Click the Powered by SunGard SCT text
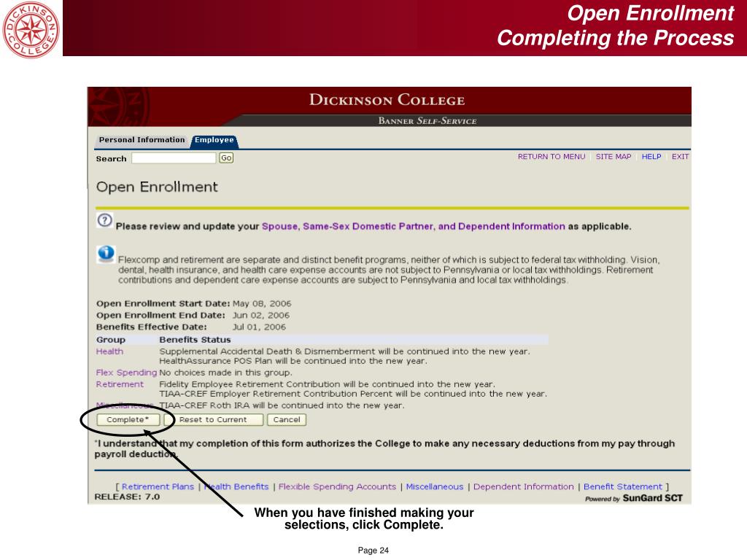747x560 pixels. [634, 498]
